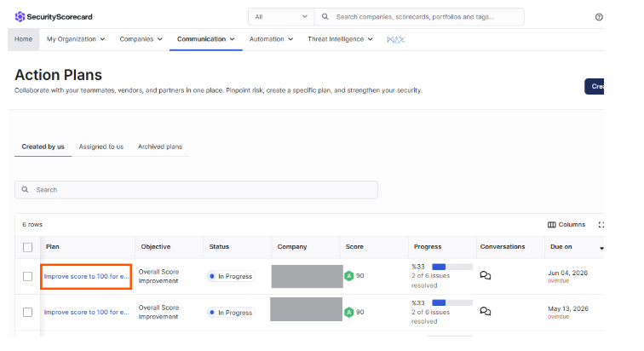Click the 6 rows count label

click(x=32, y=225)
